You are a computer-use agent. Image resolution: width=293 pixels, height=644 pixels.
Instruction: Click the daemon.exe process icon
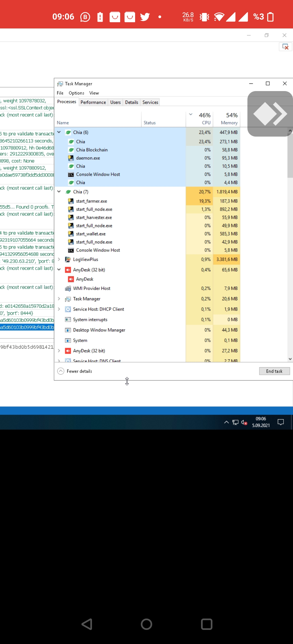[x=71, y=158]
